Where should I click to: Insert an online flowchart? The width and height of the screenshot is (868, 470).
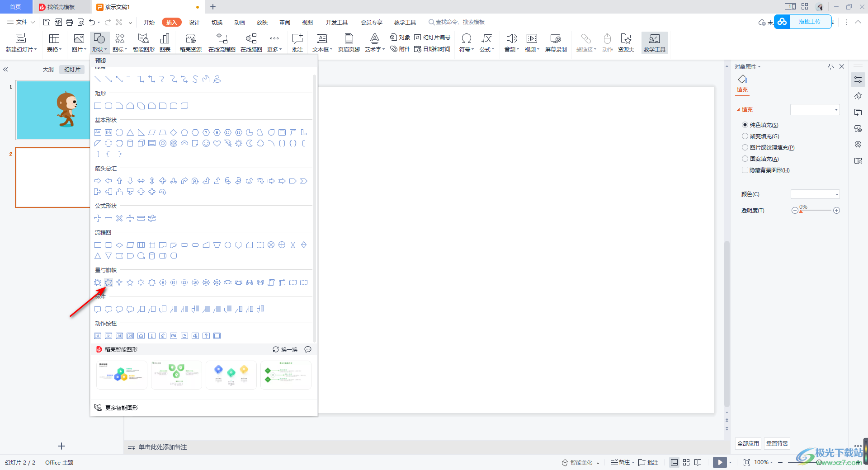click(222, 43)
